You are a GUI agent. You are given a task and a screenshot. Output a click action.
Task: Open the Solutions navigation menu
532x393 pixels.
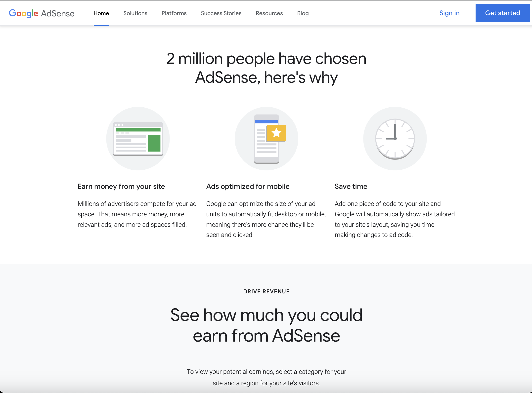coord(135,13)
